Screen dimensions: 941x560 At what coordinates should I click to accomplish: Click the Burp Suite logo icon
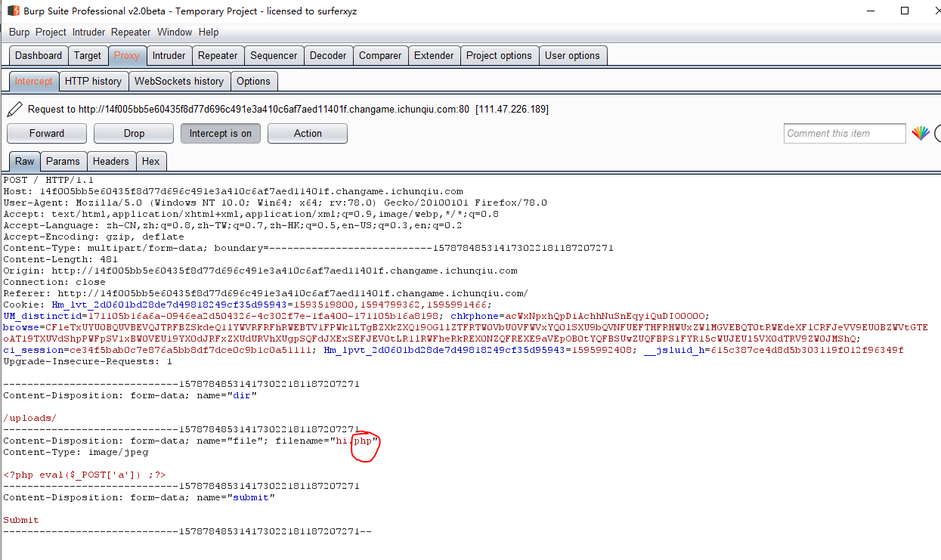tap(14, 11)
